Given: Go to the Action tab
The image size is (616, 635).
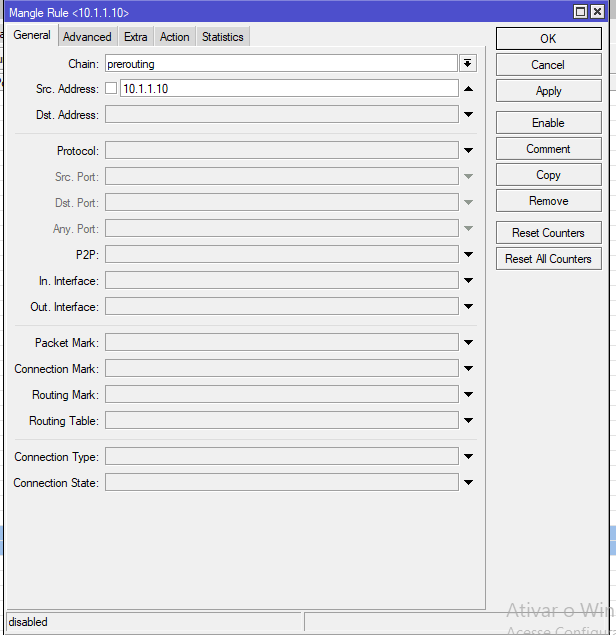Looking at the screenshot, I should [175, 37].
